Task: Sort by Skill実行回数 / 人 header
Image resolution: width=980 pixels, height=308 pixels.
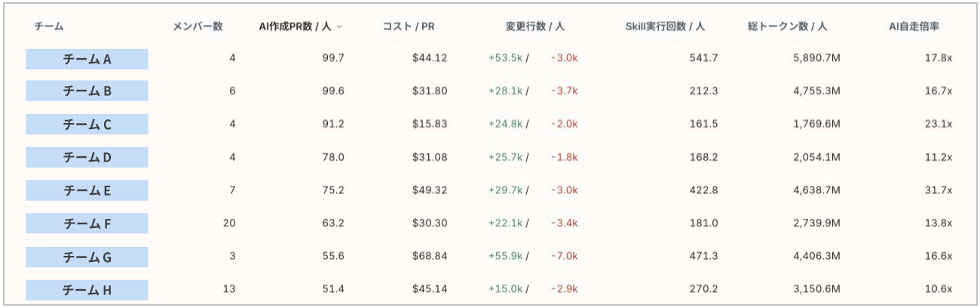Action: (665, 26)
